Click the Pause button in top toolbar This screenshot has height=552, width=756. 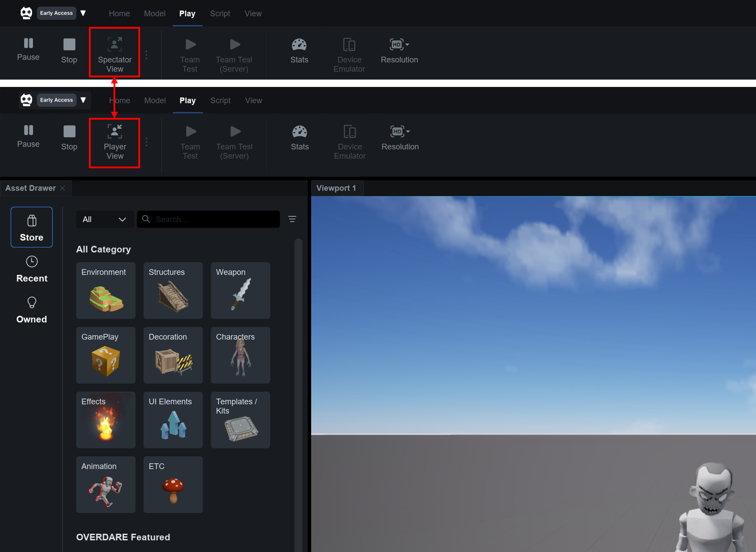28,49
